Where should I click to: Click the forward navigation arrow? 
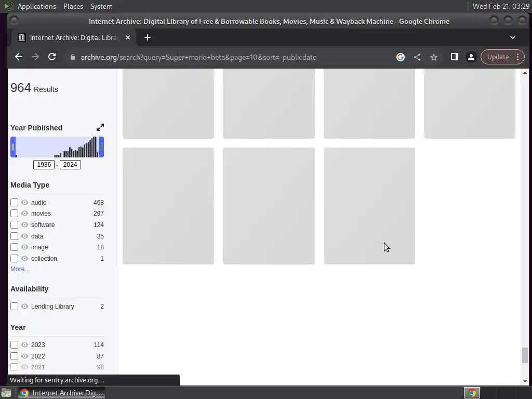tap(35, 57)
